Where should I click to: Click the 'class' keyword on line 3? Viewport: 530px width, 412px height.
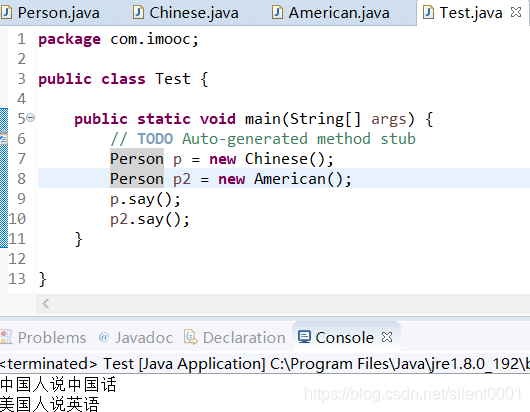(123, 79)
